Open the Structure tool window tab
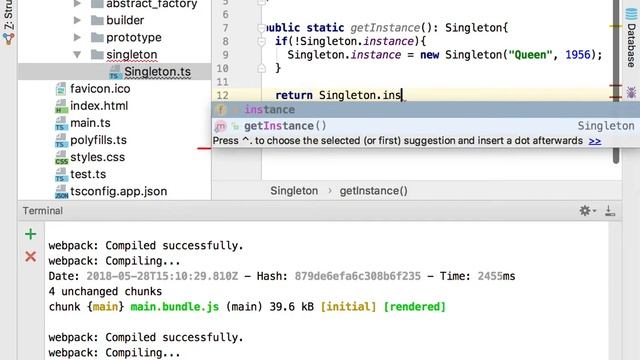This screenshot has width=640, height=360. pyautogui.click(x=9, y=22)
